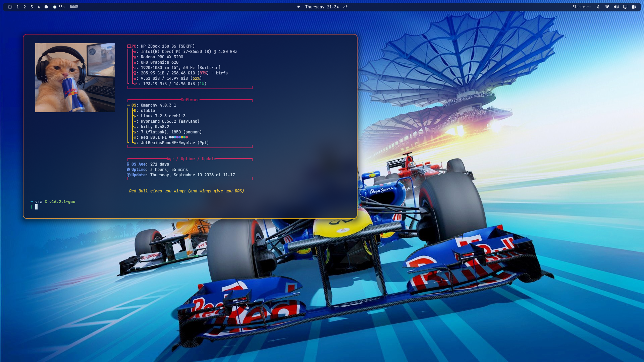Switch to workspace 3 in the bar
Viewport: 644px width, 362px height.
32,7
